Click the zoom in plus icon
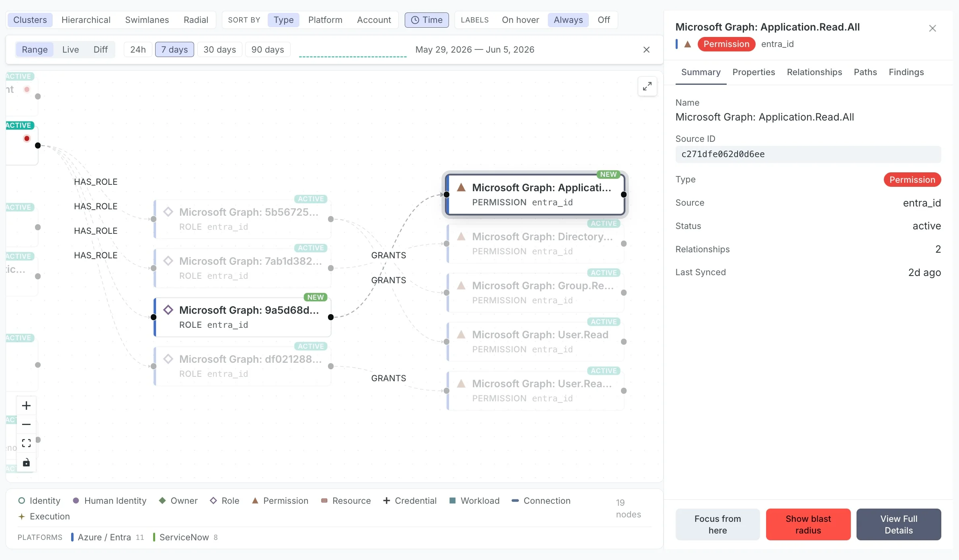This screenshot has height=560, width=959. pos(26,406)
